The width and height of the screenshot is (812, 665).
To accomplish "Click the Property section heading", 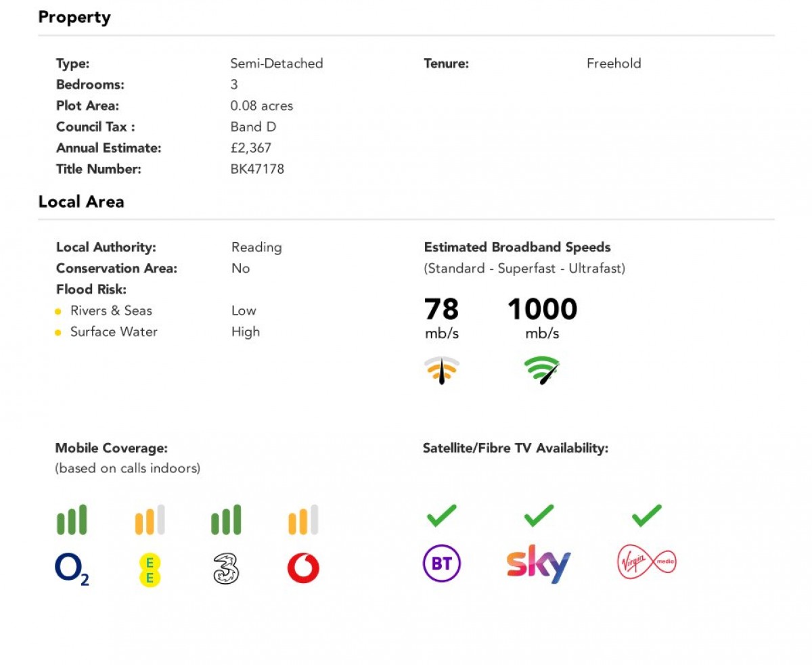I will pos(74,18).
